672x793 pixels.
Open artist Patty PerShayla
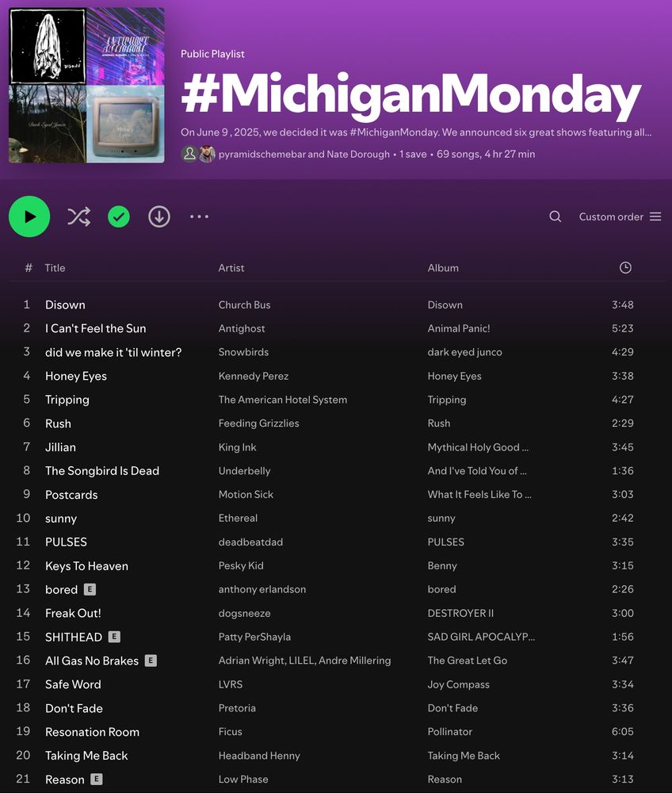coord(254,638)
